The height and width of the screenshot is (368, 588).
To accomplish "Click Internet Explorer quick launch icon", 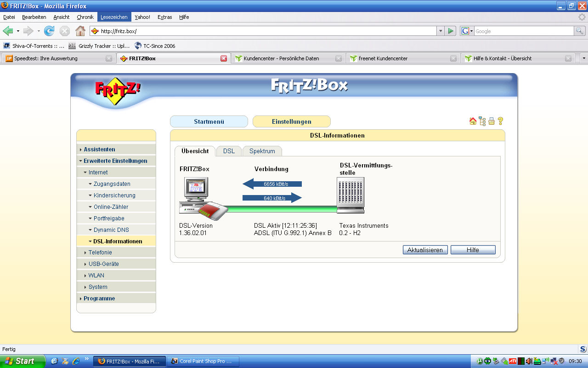I will 76,361.
